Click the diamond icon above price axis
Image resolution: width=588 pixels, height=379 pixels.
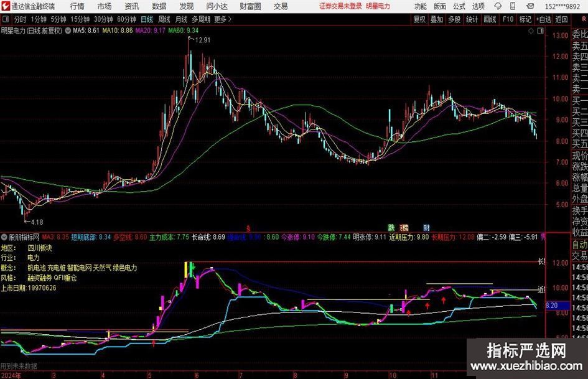(x=531, y=31)
